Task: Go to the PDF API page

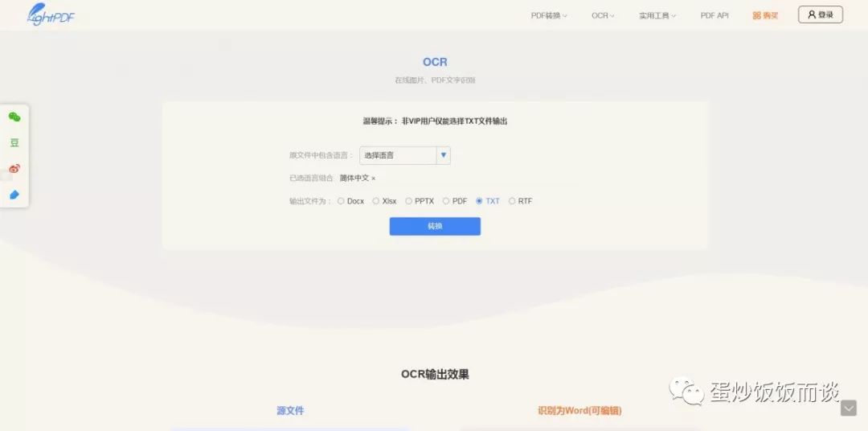Action: 714,15
